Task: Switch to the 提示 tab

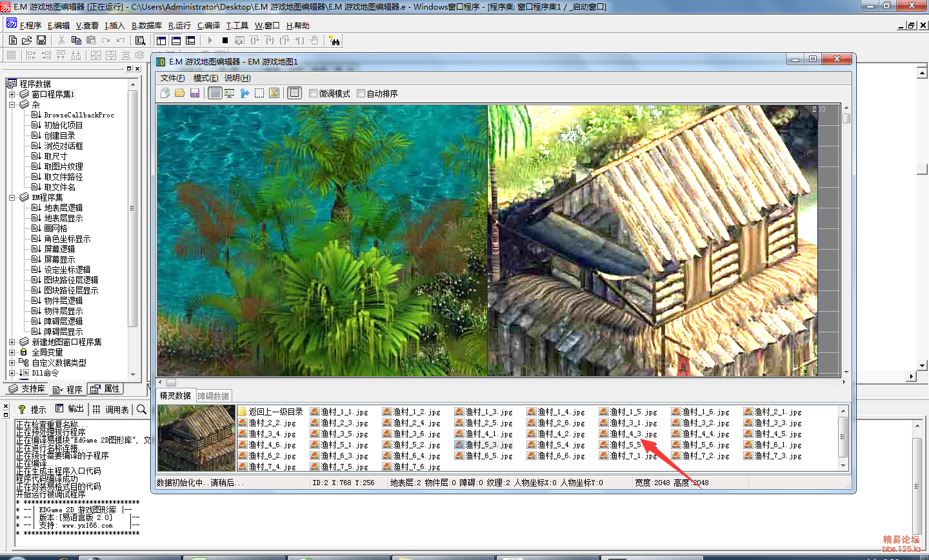Action: (x=32, y=409)
